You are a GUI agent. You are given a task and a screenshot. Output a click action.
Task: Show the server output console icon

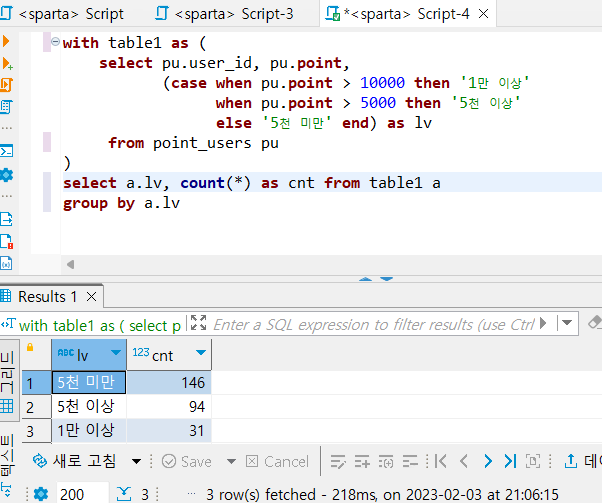pos(6,151)
